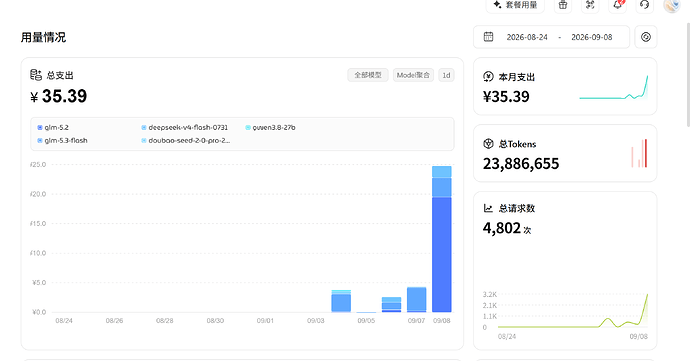Open customer support headset icon
This screenshot has width=690, height=361.
(x=645, y=5)
